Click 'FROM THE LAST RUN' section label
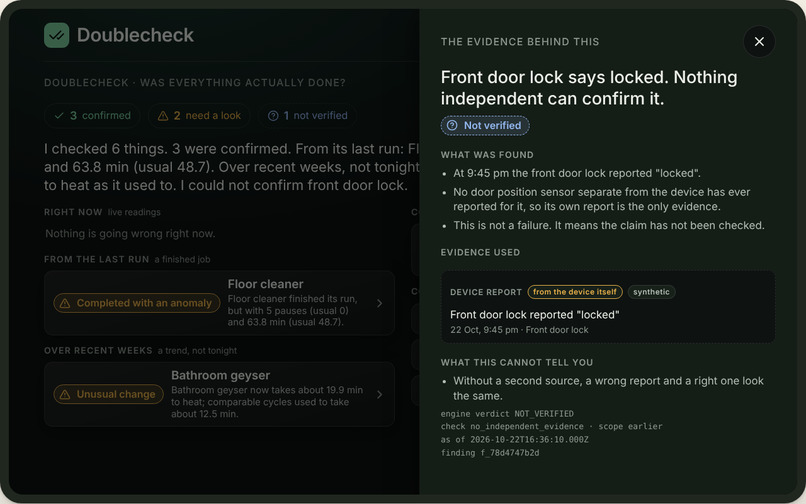 click(97, 260)
